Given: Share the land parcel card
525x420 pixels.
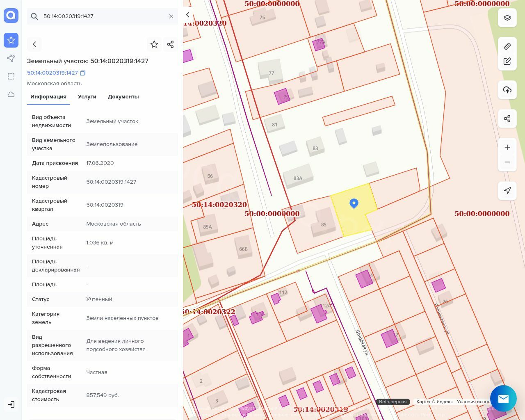Looking at the screenshot, I should pos(171,44).
